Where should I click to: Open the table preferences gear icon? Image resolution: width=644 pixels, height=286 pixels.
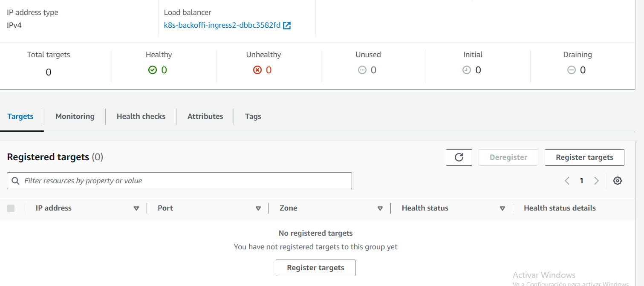[617, 180]
